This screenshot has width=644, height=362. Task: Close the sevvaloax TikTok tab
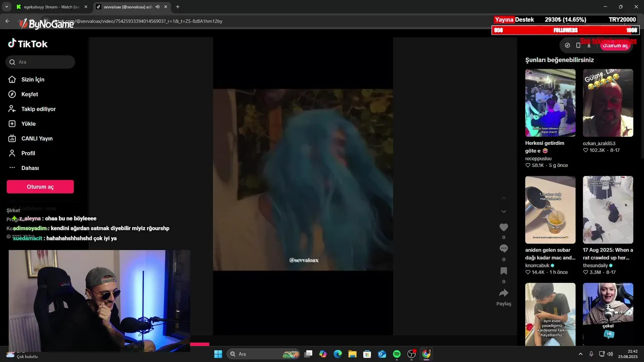pyautogui.click(x=165, y=7)
